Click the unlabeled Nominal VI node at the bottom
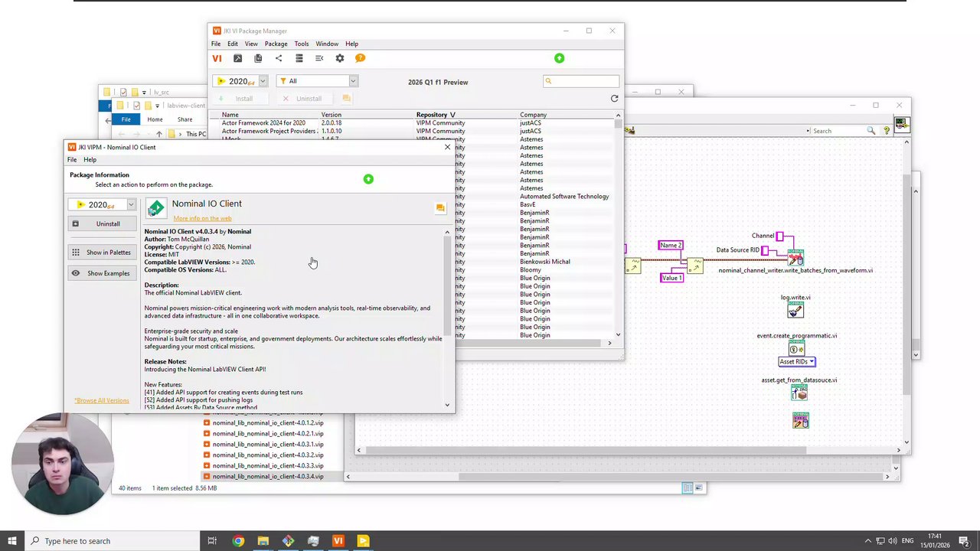980x551 pixels. pyautogui.click(x=800, y=420)
